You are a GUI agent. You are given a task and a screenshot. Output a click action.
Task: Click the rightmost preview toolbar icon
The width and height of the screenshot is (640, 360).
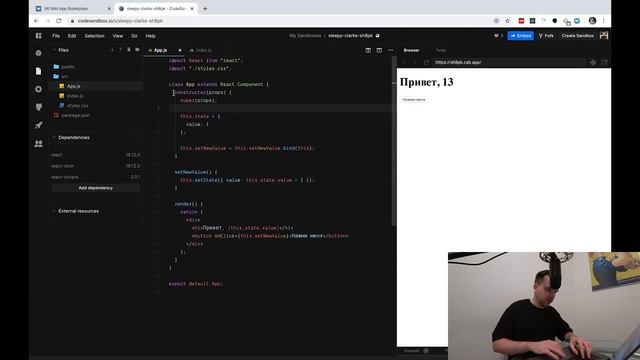(604, 62)
